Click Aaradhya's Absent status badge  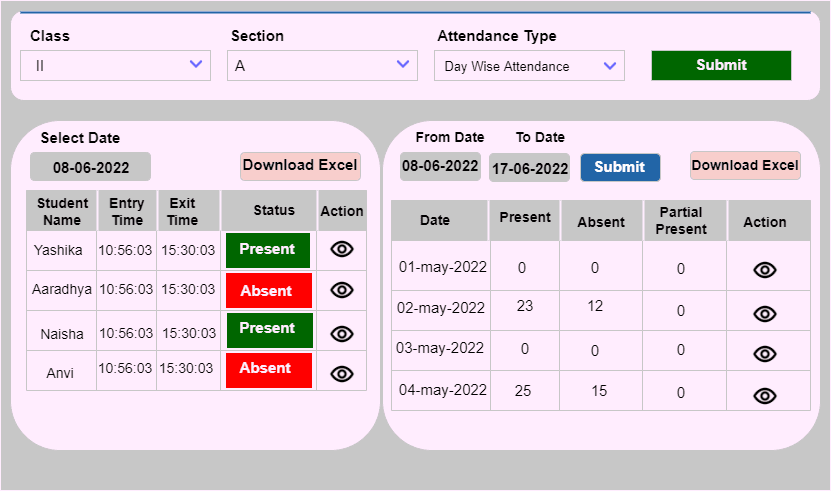[269, 290]
